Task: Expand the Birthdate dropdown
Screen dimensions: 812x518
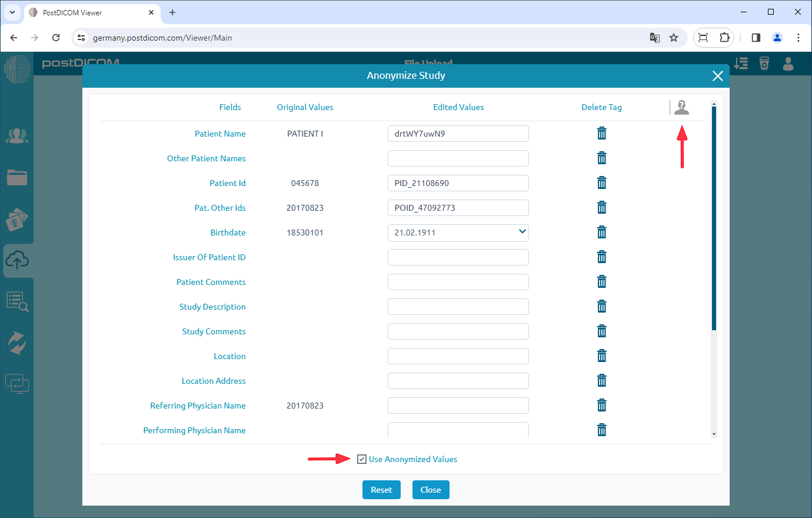Action: [522, 232]
